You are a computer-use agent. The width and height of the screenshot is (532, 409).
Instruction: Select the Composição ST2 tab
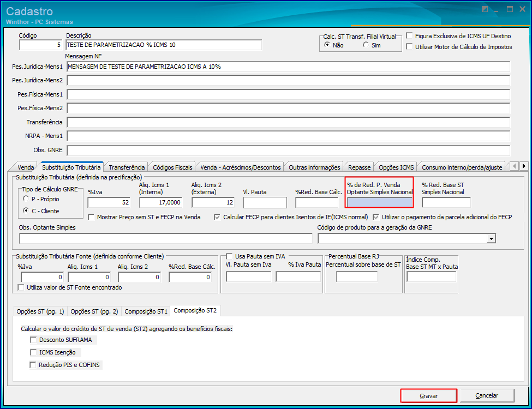(x=195, y=310)
